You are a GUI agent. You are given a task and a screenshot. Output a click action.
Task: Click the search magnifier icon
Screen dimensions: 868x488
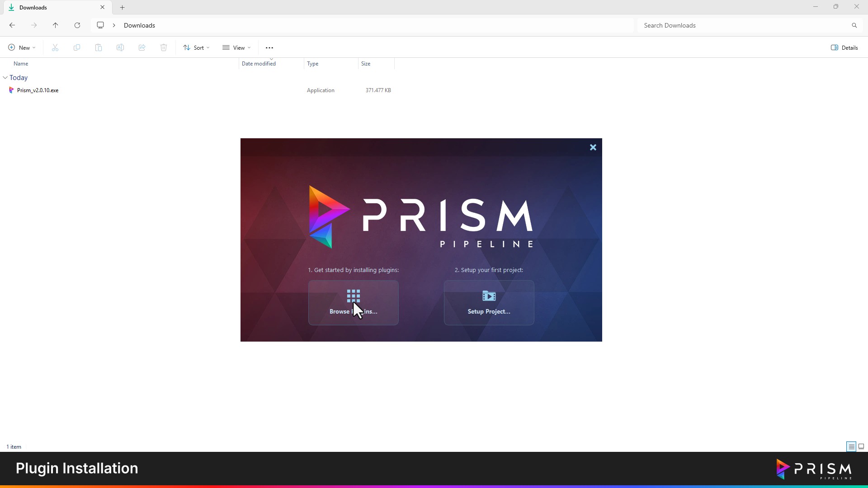854,25
